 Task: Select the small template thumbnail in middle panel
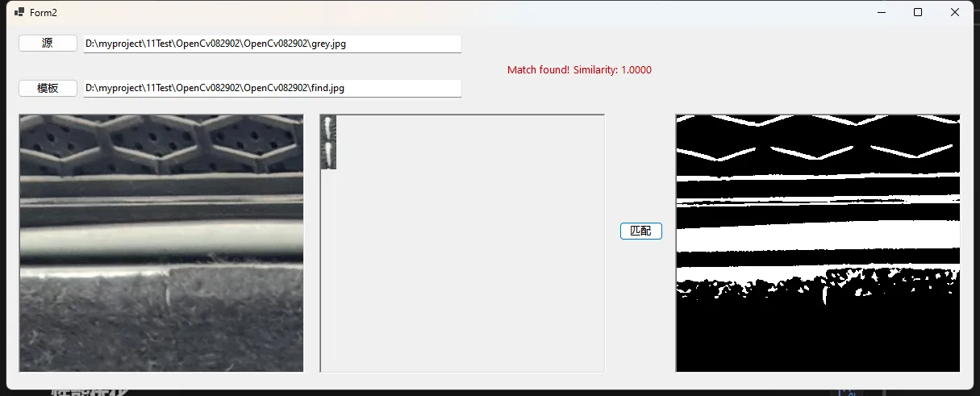328,142
